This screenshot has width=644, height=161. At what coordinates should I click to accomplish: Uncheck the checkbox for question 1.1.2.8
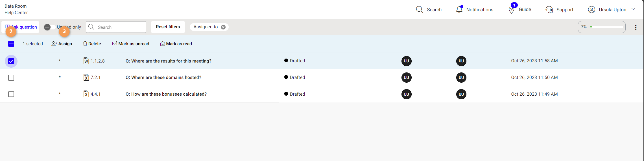[11, 61]
